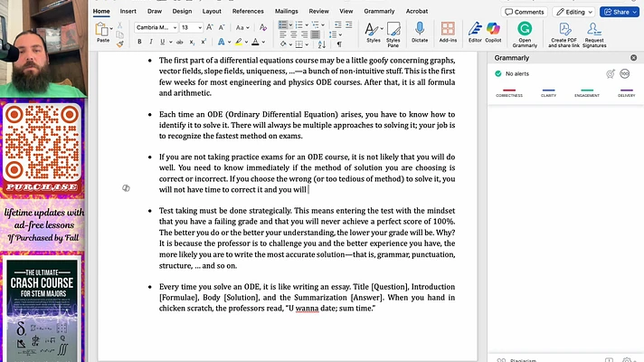Apply superscript formatting
This screenshot has width=644, height=362.
[204, 42]
